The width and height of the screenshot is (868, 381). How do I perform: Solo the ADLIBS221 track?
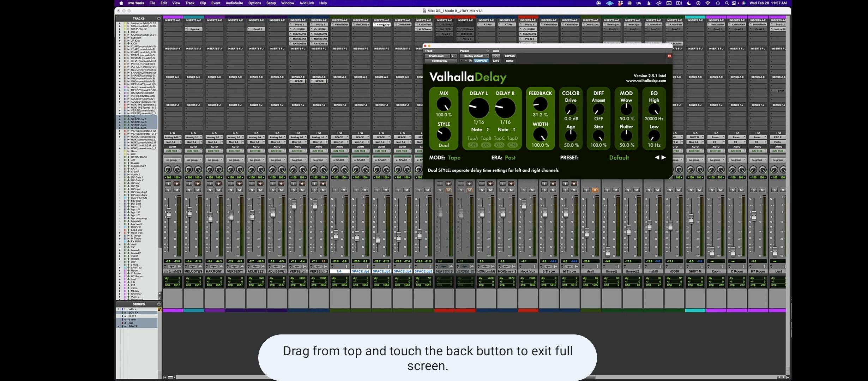tap(252, 190)
